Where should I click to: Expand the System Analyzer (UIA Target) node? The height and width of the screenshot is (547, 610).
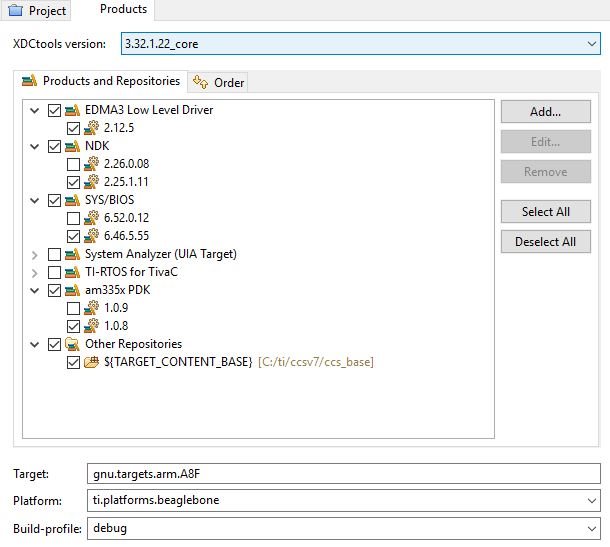tap(35, 255)
